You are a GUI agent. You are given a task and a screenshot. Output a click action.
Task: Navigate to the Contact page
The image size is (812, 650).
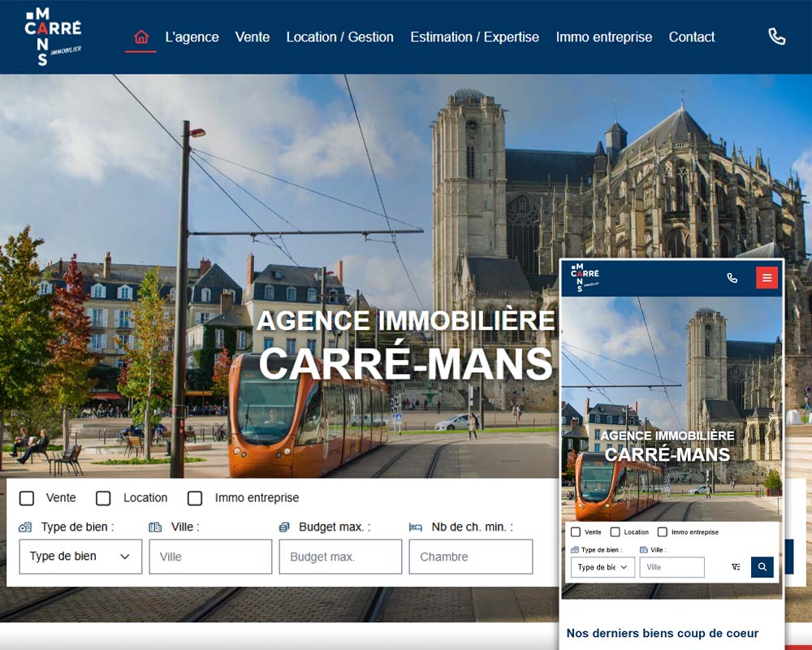pyautogui.click(x=691, y=37)
